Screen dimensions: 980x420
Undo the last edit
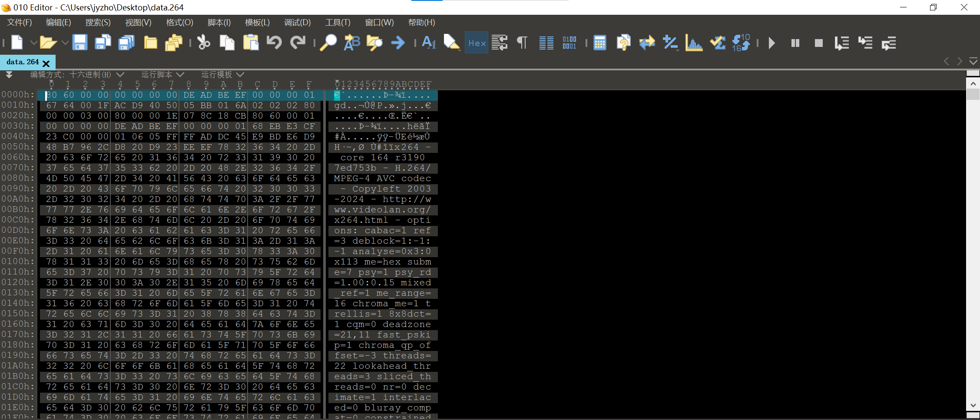click(x=274, y=43)
